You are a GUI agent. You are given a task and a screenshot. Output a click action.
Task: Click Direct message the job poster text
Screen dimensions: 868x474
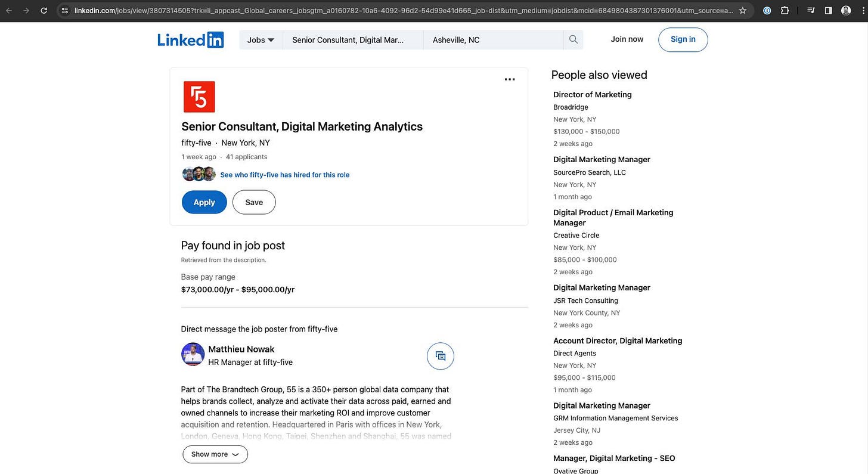click(x=259, y=329)
